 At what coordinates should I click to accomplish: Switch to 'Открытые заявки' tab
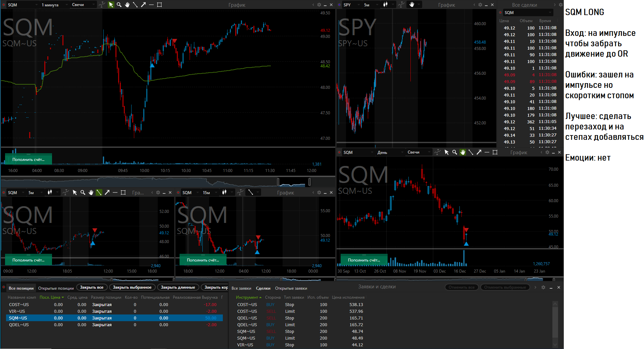291,288
